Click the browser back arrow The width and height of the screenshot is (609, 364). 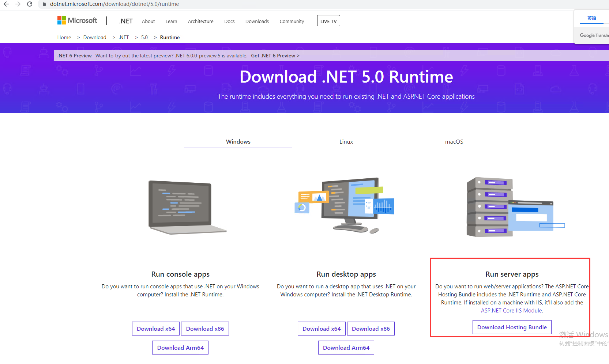click(6, 4)
